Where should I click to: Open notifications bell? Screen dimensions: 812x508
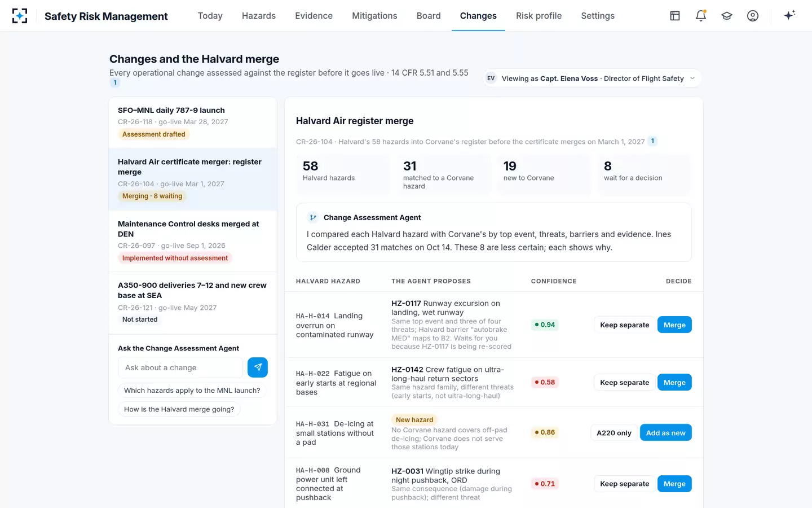tap(701, 16)
